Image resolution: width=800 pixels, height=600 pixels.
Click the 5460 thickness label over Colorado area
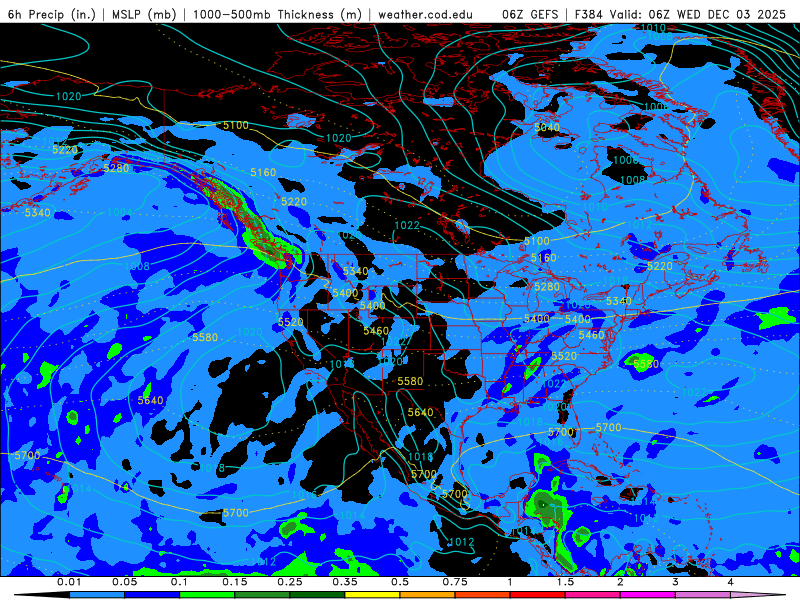(x=376, y=331)
